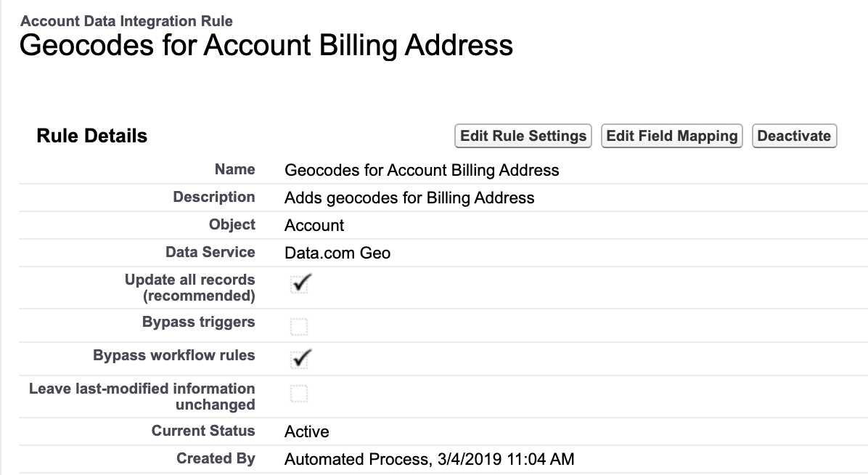Enable the Bypass triggers checkbox
The height and width of the screenshot is (475, 868).
pos(299,326)
